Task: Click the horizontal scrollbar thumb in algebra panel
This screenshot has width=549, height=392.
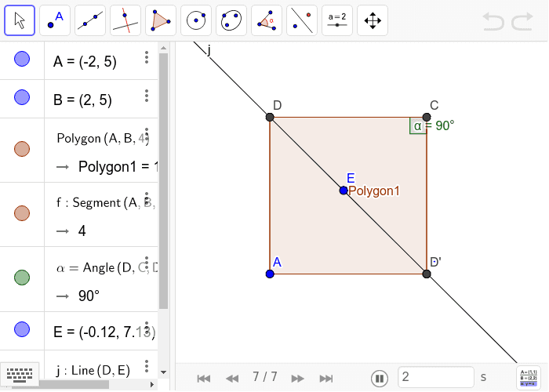Action: tap(74, 384)
